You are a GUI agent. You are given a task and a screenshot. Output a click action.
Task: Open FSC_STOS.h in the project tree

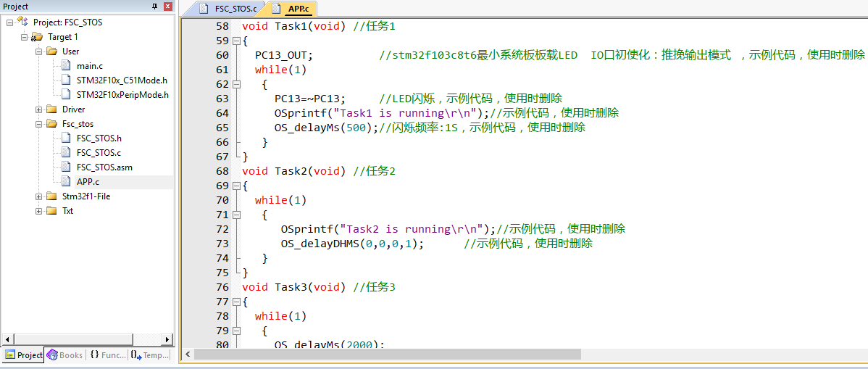(99, 138)
